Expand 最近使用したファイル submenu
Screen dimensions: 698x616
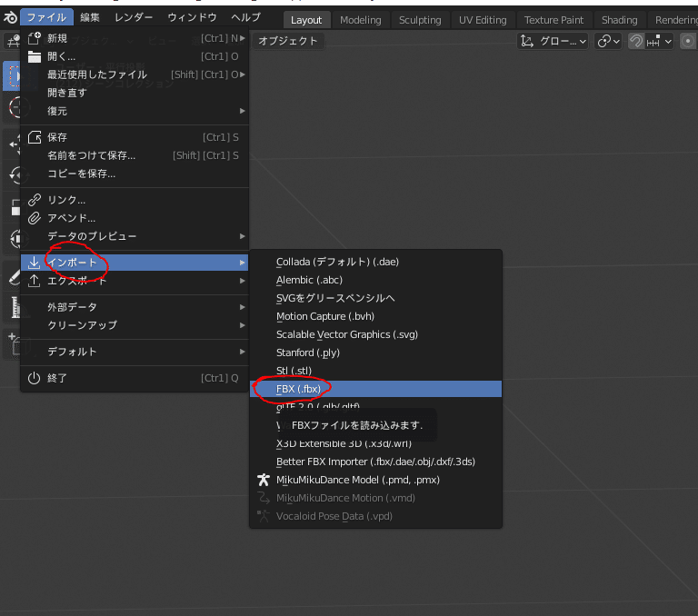[135, 75]
